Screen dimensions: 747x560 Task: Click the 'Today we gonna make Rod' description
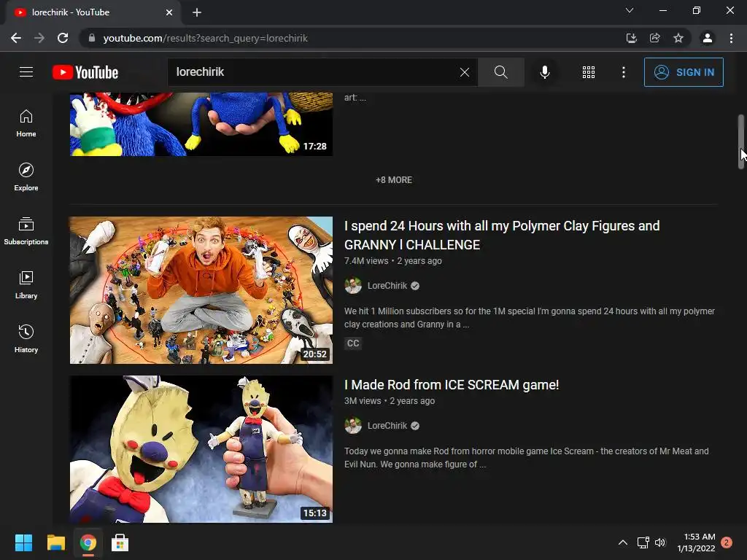527,458
